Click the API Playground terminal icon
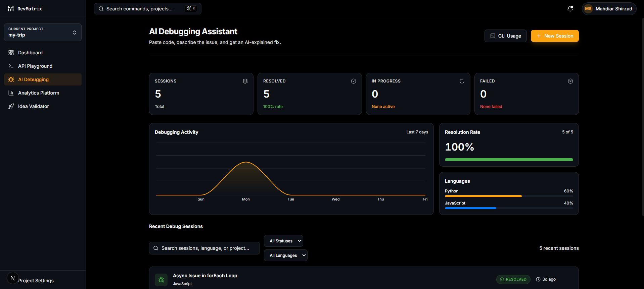644x289 pixels. (x=11, y=66)
